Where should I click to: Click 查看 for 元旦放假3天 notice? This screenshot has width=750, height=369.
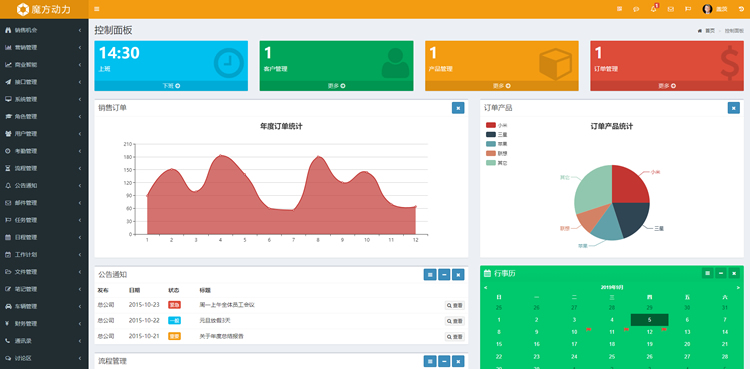(454, 321)
